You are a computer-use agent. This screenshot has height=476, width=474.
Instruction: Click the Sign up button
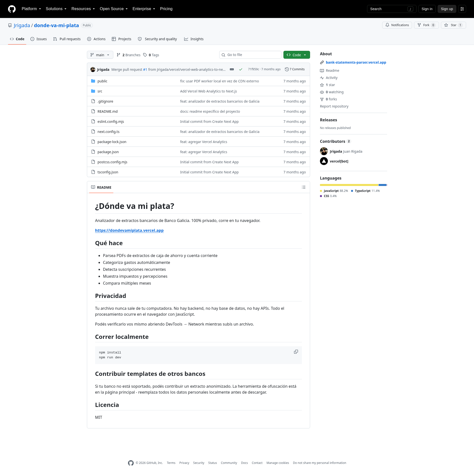(x=447, y=9)
